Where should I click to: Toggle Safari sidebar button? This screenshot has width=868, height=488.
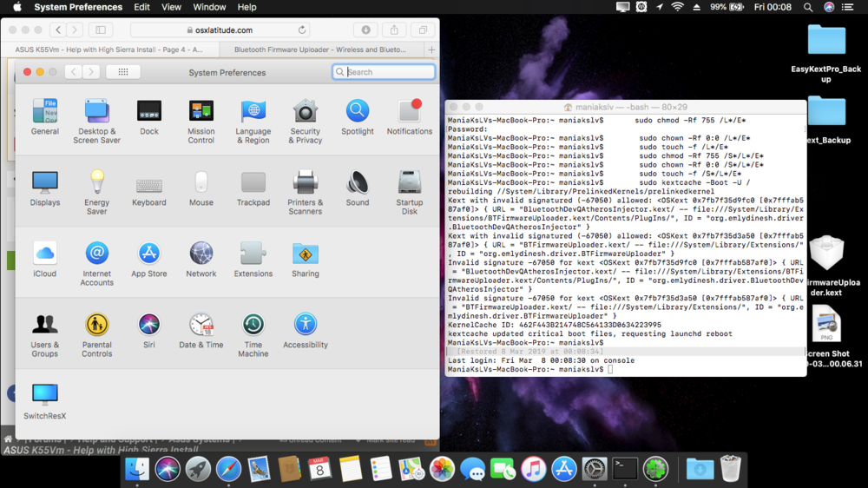[x=101, y=30]
